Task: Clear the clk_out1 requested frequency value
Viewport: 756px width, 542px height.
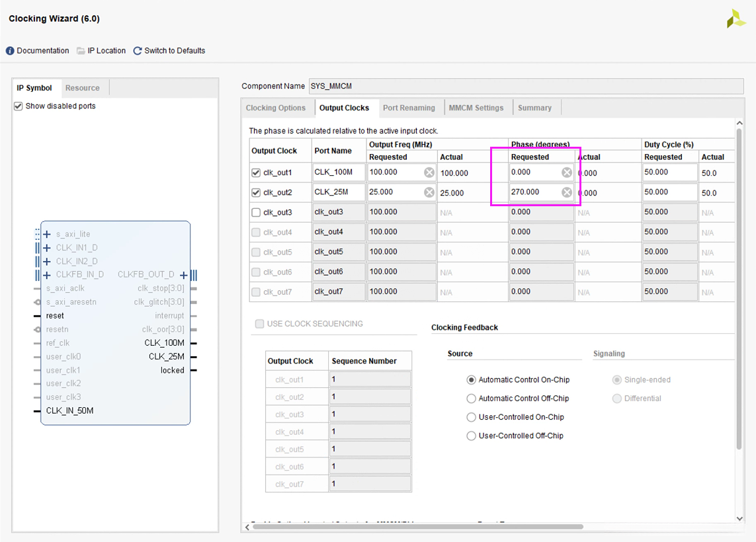Action: (x=429, y=173)
